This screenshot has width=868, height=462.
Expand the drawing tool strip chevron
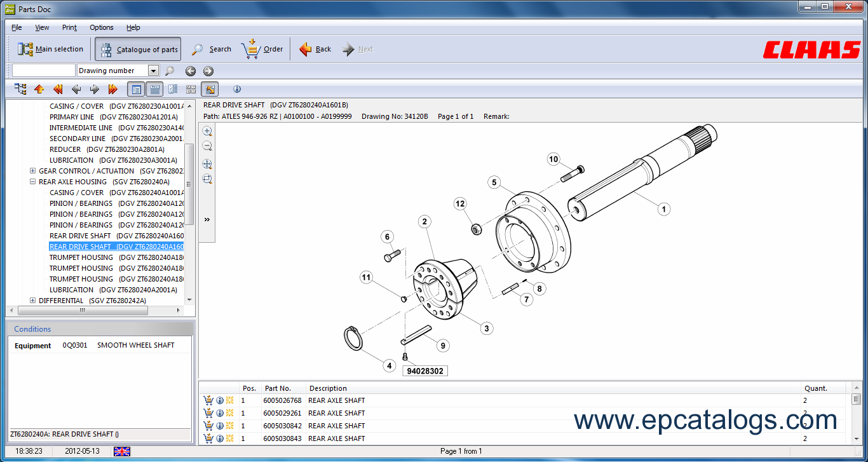pyautogui.click(x=207, y=219)
